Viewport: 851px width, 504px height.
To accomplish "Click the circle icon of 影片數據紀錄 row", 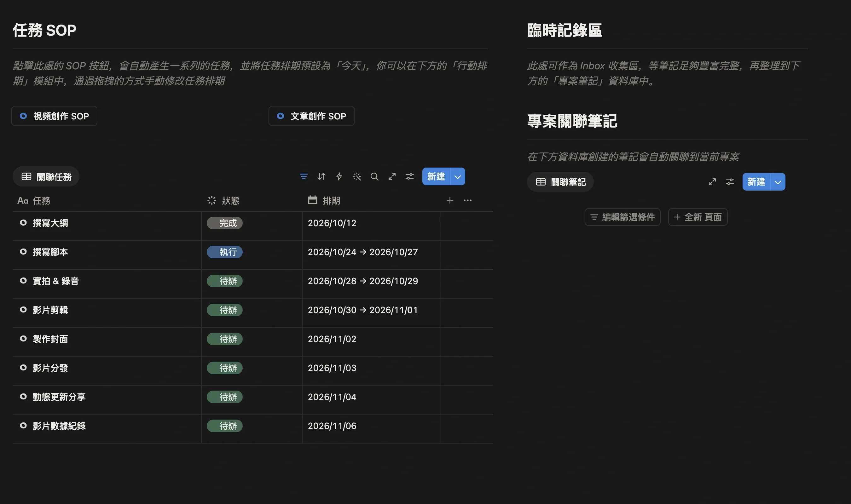I will click(23, 426).
